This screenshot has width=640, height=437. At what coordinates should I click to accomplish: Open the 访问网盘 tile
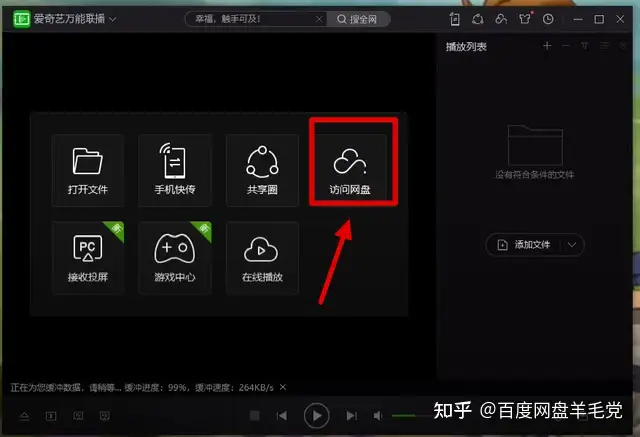tap(350, 170)
